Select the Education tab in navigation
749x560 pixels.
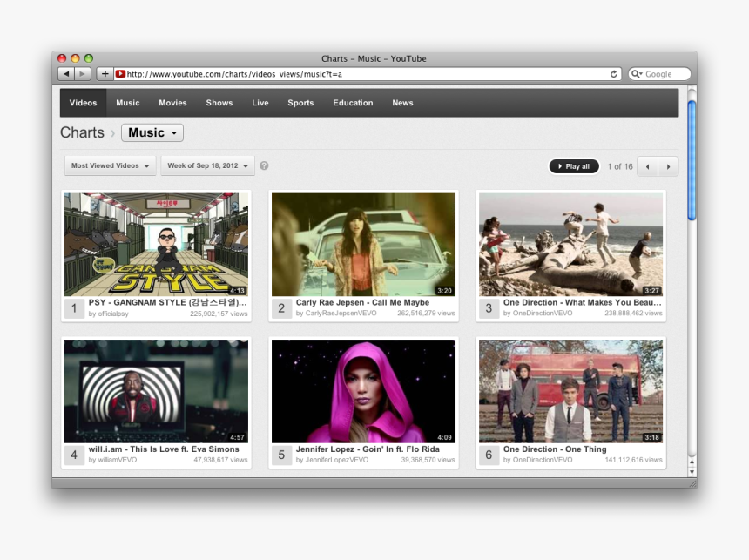pyautogui.click(x=353, y=103)
